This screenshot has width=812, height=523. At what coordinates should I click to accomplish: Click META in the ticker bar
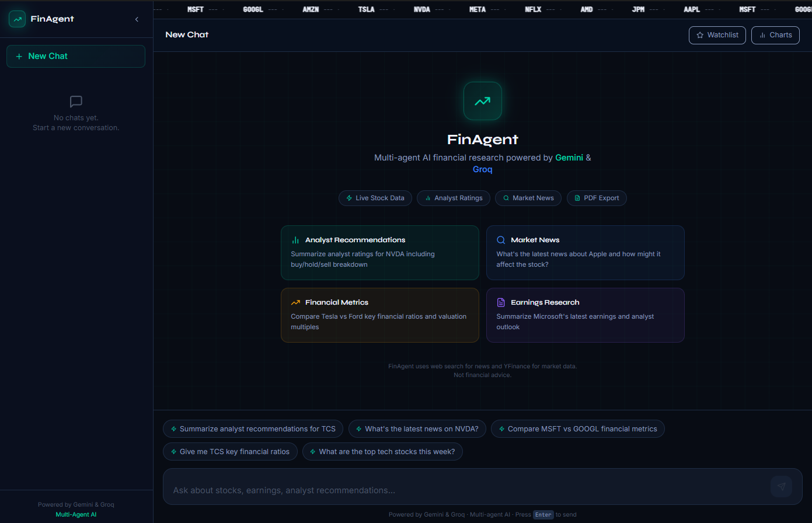[x=478, y=9]
